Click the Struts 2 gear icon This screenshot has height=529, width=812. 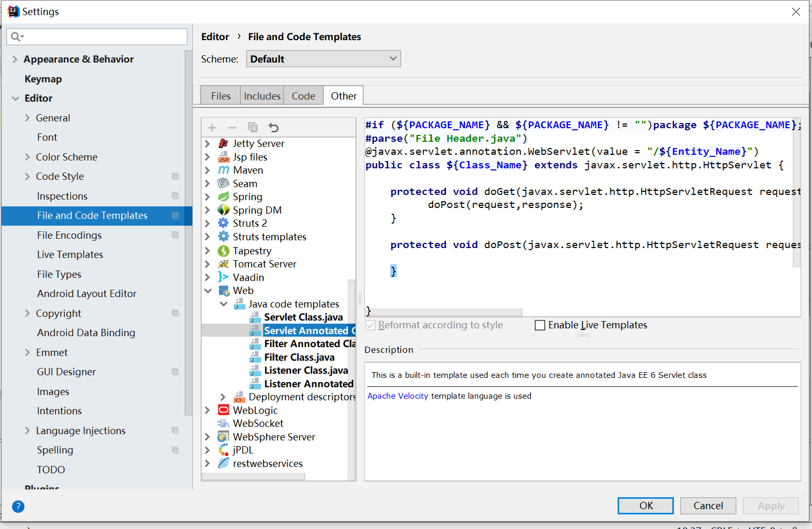click(x=224, y=223)
